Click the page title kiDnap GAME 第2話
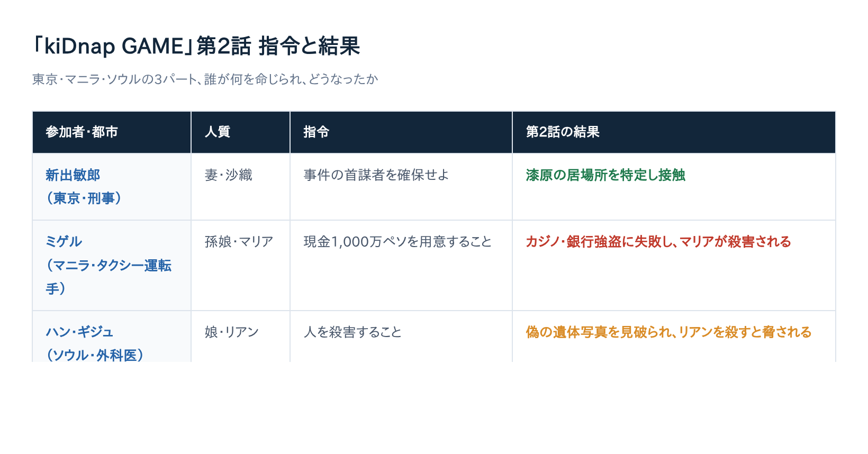Image resolution: width=868 pixels, height=454 pixels. (x=196, y=46)
